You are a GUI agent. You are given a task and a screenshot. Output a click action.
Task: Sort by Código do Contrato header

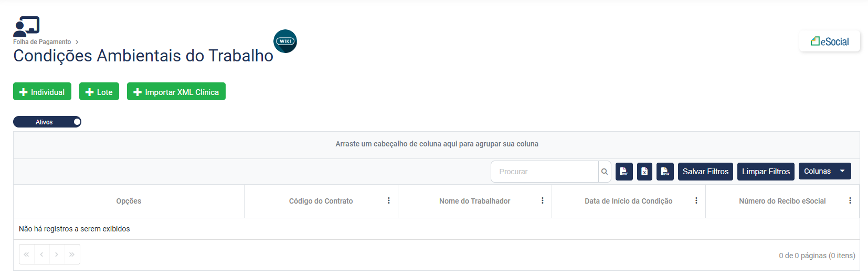[321, 201]
